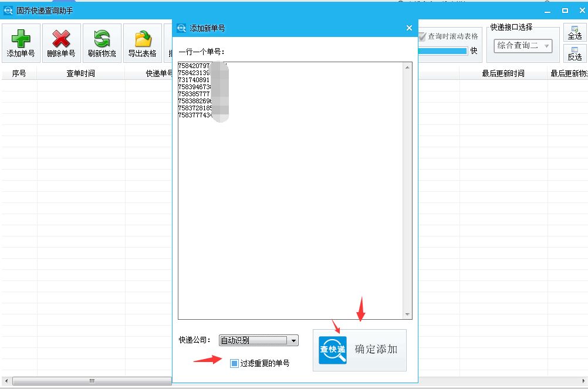Viewport: 588px width, 389px height.
Task: Click the query speed slider bar
Action: coord(442,51)
